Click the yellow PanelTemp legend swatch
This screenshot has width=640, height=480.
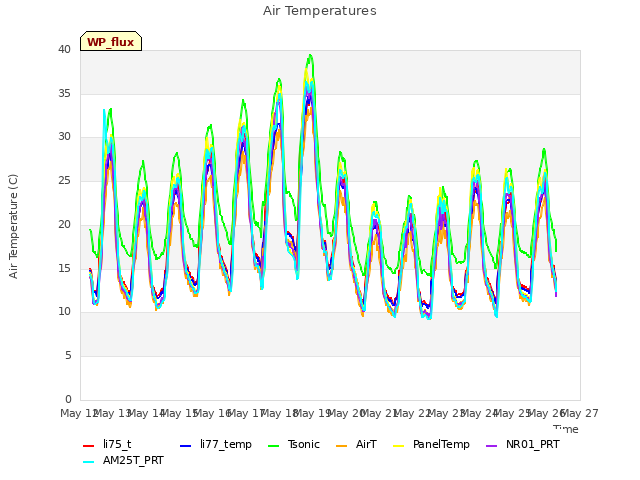[398, 446]
